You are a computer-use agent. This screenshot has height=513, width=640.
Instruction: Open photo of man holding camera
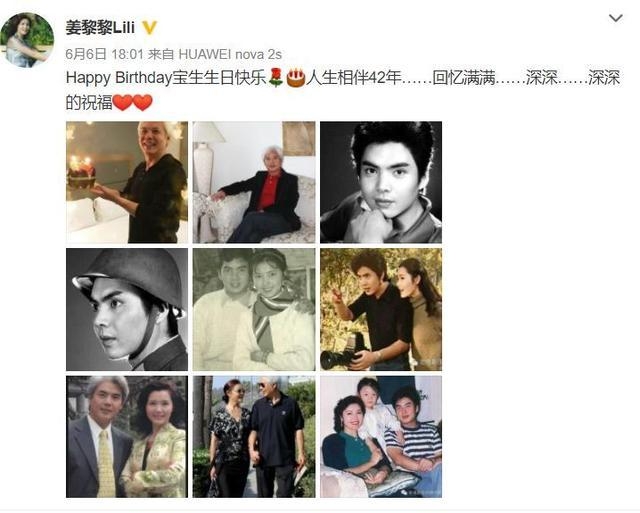tap(381, 309)
